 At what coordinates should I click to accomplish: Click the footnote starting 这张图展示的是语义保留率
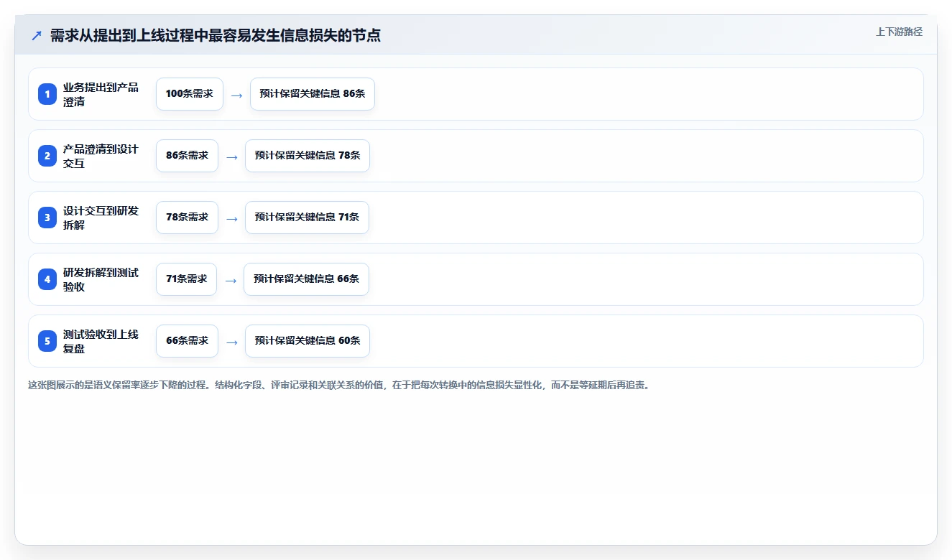point(339,386)
